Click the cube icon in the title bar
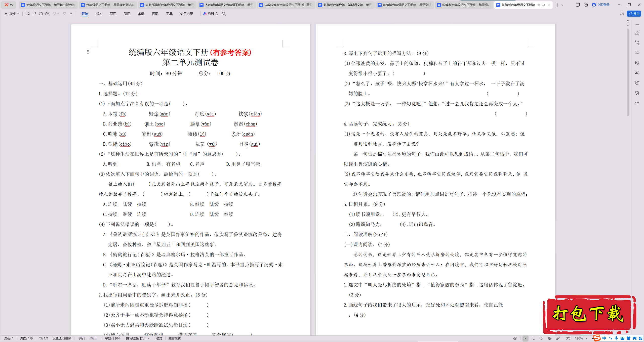 coord(586,5)
